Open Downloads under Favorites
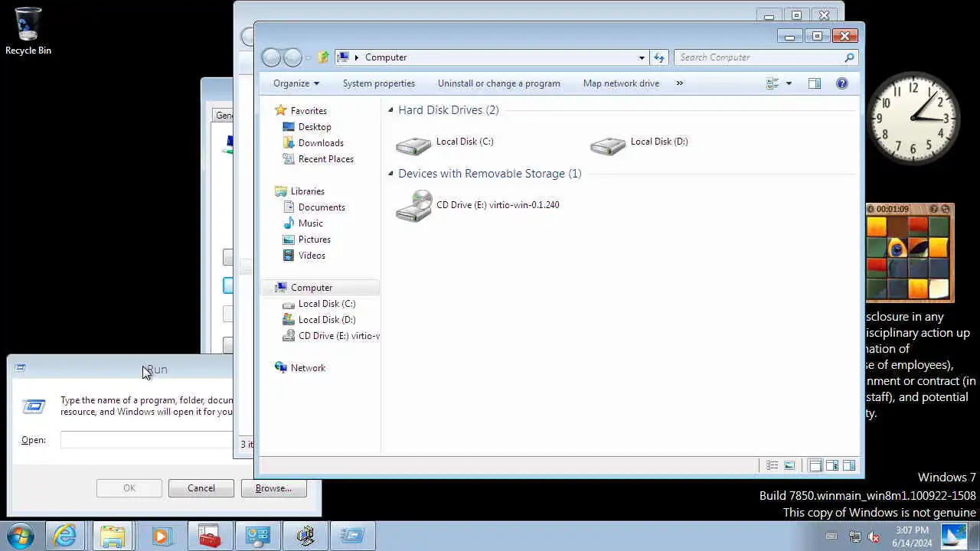The height and width of the screenshot is (551, 980). click(x=321, y=143)
